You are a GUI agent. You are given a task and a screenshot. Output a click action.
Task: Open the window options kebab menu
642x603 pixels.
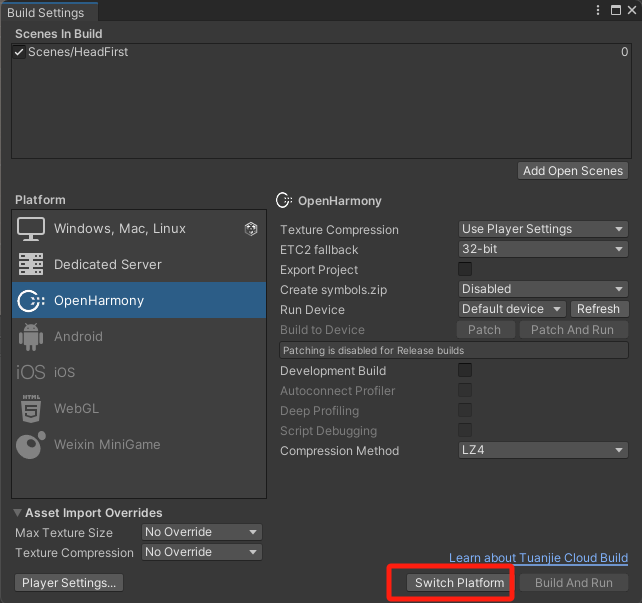click(598, 10)
